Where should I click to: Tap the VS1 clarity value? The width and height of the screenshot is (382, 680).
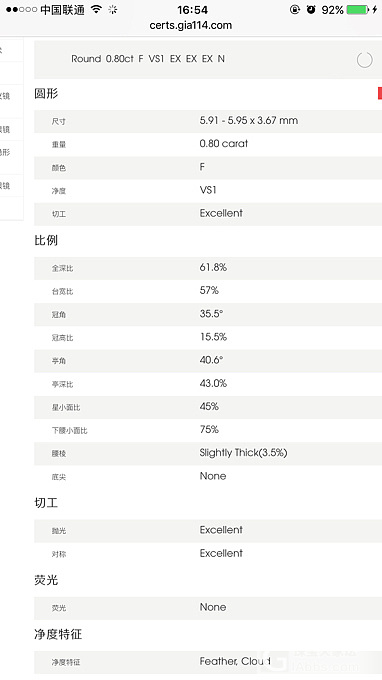[x=208, y=190]
